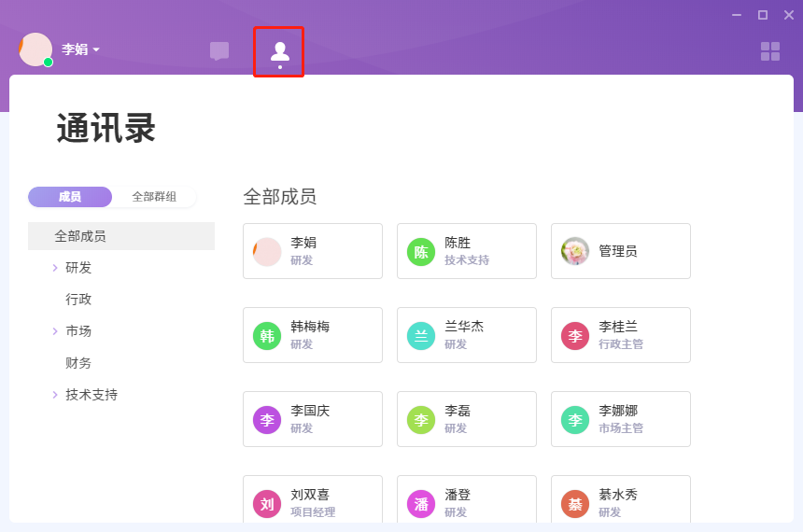
Task: Select the 行政 department
Action: pyautogui.click(x=78, y=300)
